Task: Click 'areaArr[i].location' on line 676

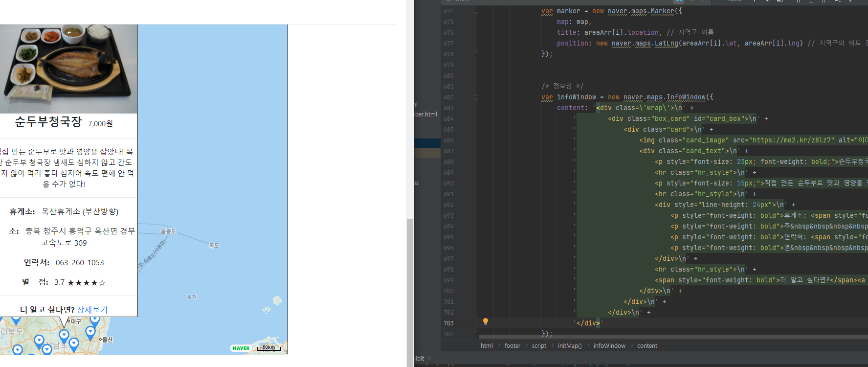Action: 622,33
